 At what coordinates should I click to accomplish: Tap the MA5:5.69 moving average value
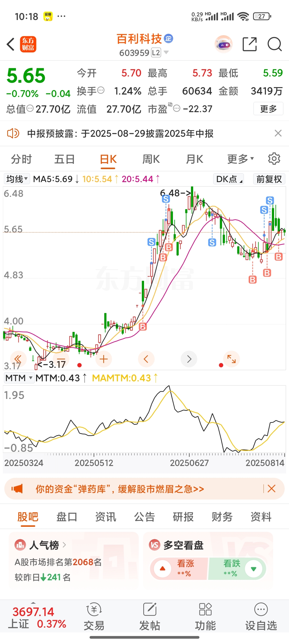[x=56, y=179]
